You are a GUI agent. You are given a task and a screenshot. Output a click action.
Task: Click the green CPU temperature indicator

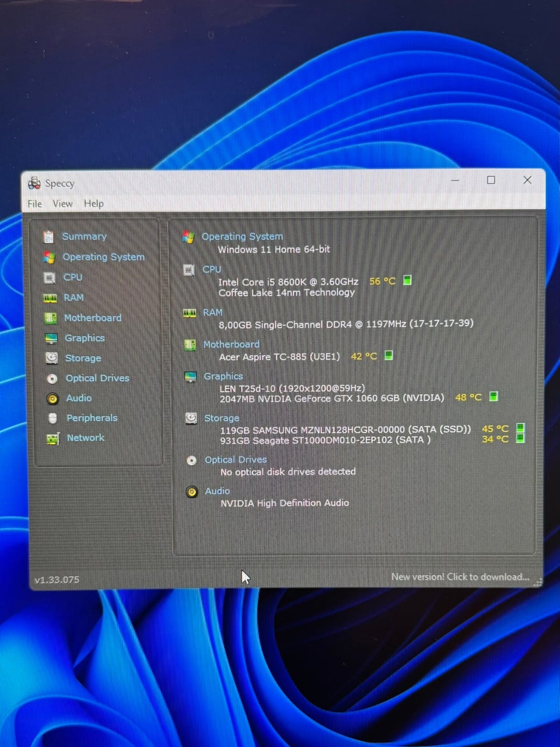407,280
